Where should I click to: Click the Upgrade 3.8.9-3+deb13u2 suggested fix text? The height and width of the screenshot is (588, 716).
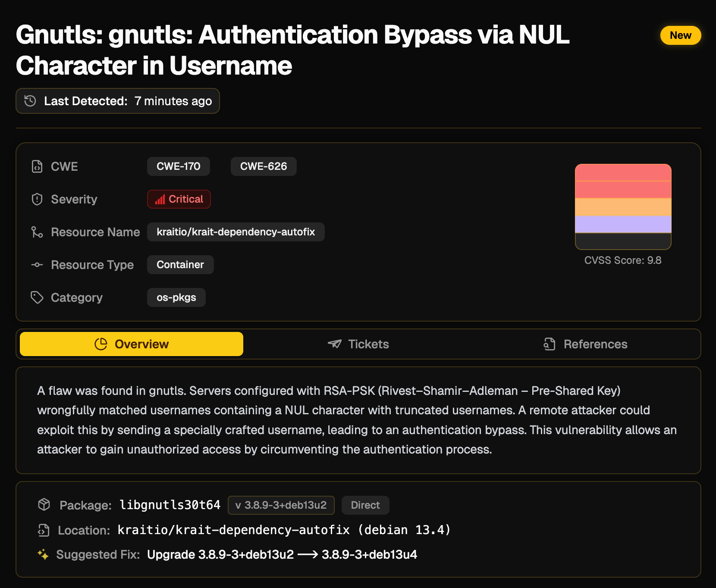pos(282,554)
